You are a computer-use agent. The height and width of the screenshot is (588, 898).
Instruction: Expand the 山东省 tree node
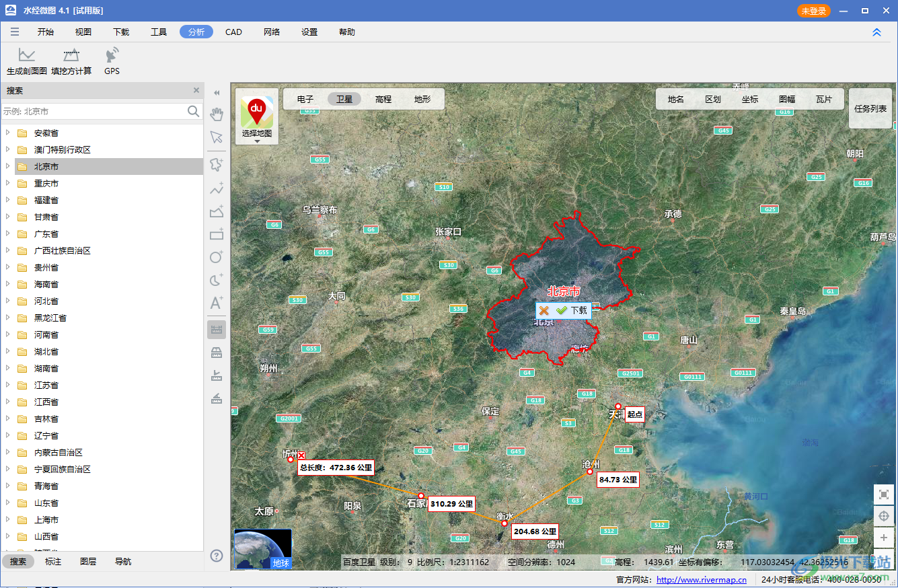tap(8, 503)
